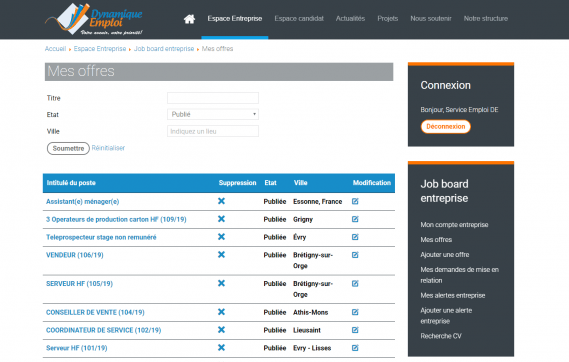Delete the Teleprospecteur stage non remunéré offer
569x362 pixels.
[x=221, y=236]
